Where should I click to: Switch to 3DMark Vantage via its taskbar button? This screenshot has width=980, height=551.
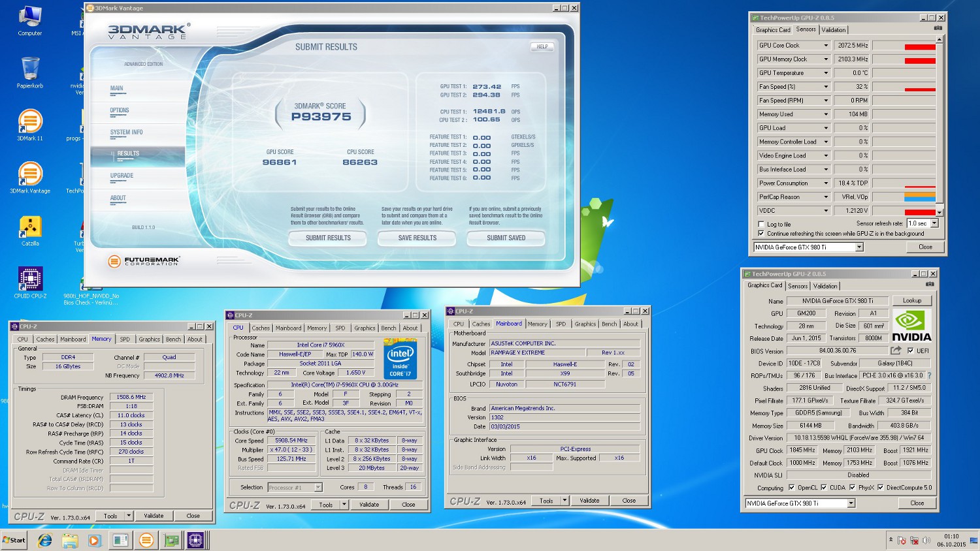point(146,540)
